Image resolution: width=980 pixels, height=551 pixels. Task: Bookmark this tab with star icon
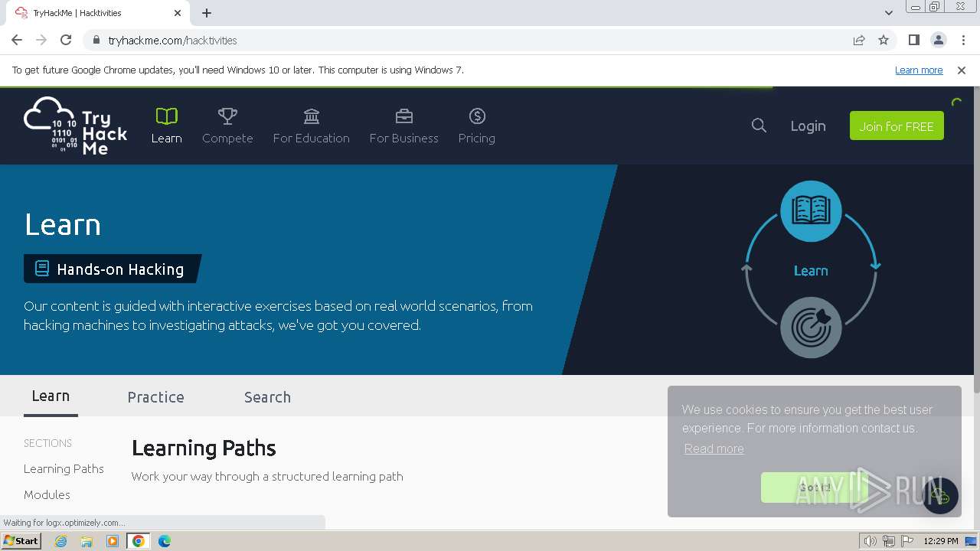coord(884,40)
